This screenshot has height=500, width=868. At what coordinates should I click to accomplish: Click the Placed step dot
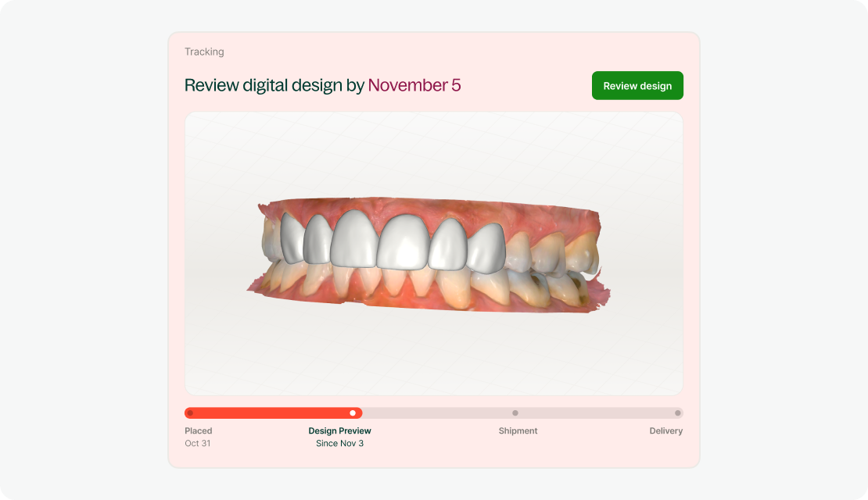tap(191, 413)
